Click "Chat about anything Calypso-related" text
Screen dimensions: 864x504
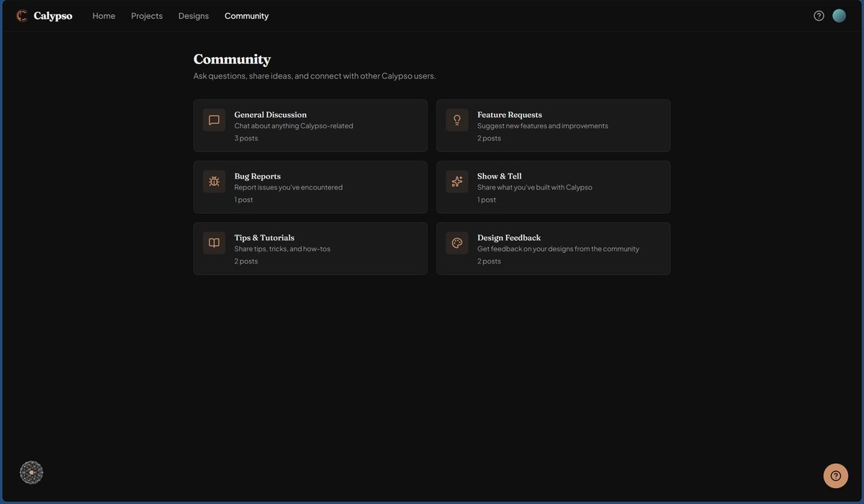(x=294, y=126)
